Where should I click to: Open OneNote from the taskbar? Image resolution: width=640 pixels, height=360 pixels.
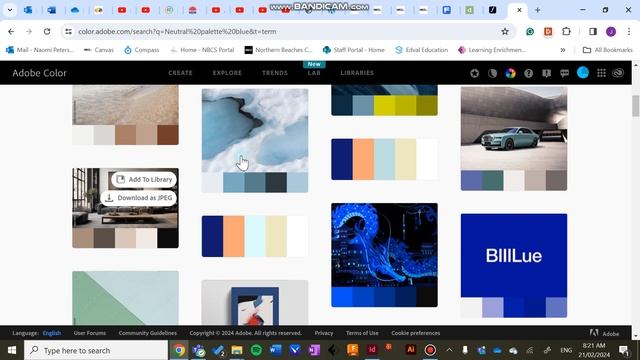click(314, 350)
